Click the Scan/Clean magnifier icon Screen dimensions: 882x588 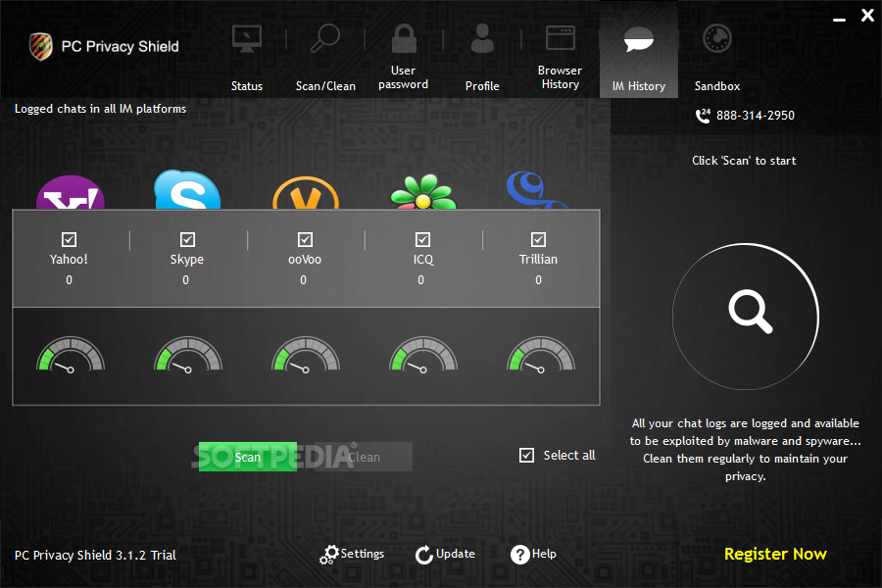[325, 38]
